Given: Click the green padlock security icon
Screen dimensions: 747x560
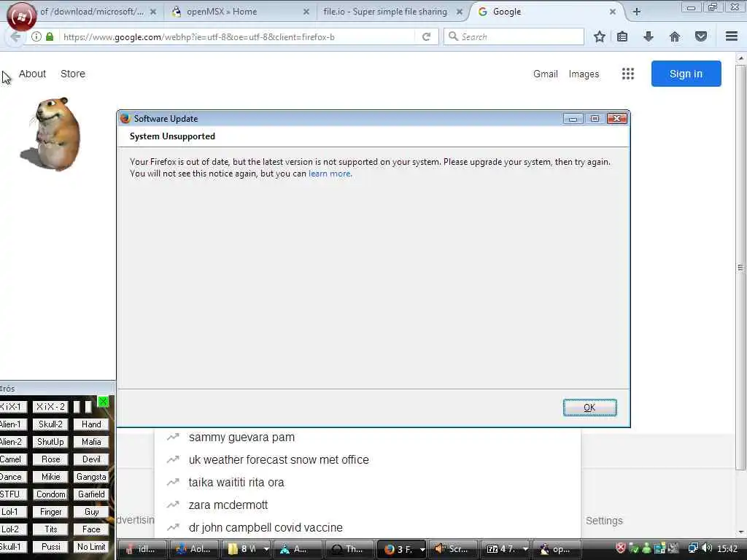Looking at the screenshot, I should (50, 36).
